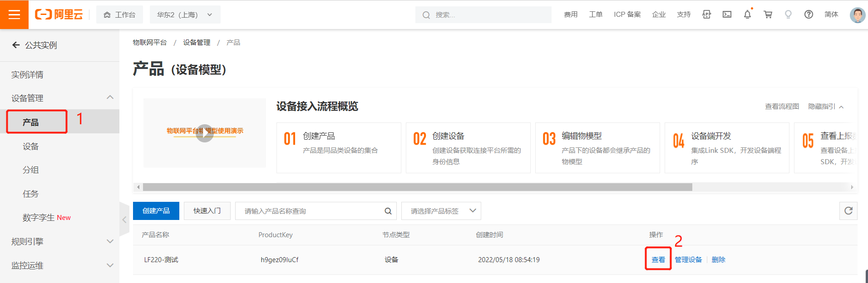Open the notifications bell

click(x=747, y=15)
